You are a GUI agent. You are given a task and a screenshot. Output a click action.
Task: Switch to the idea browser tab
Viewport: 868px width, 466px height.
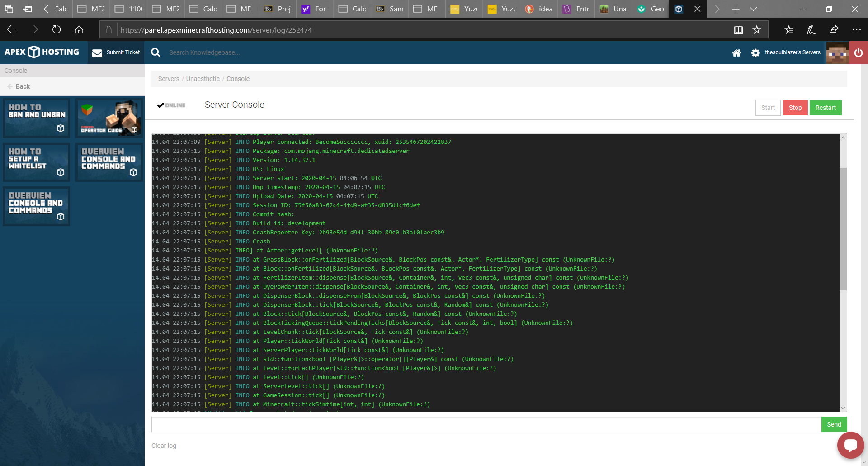point(539,9)
